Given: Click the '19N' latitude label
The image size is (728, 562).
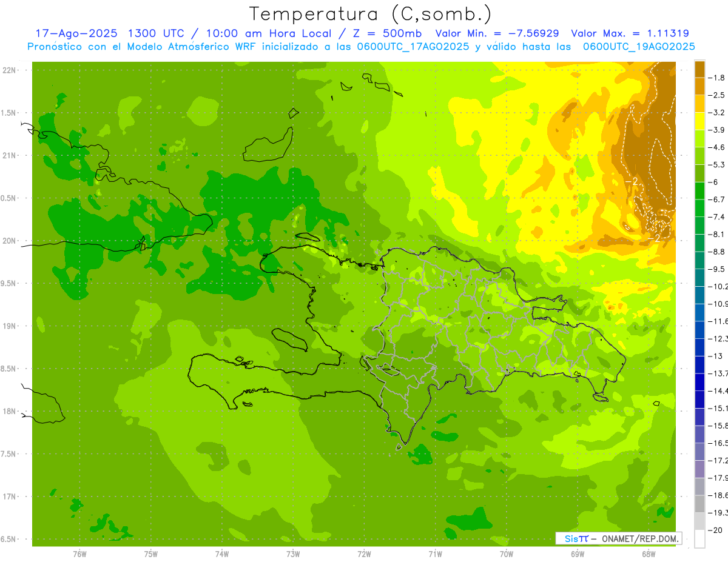Looking at the screenshot, I should (9, 326).
